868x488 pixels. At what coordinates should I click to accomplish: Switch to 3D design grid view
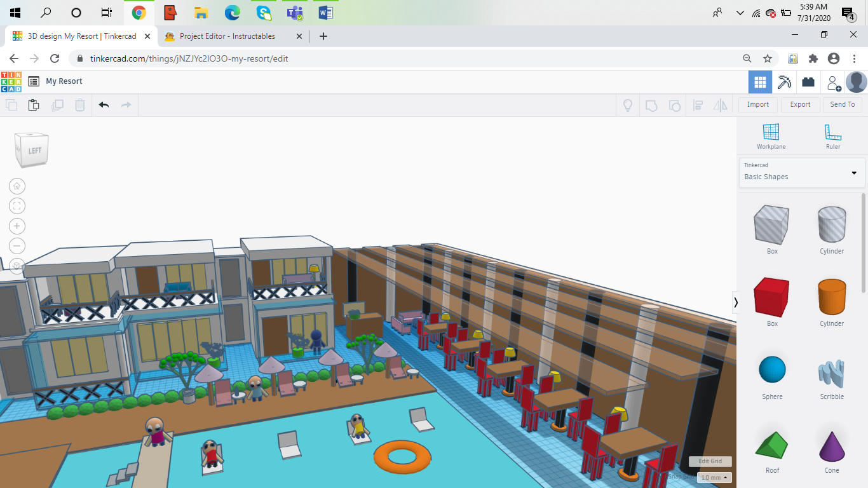click(x=760, y=82)
